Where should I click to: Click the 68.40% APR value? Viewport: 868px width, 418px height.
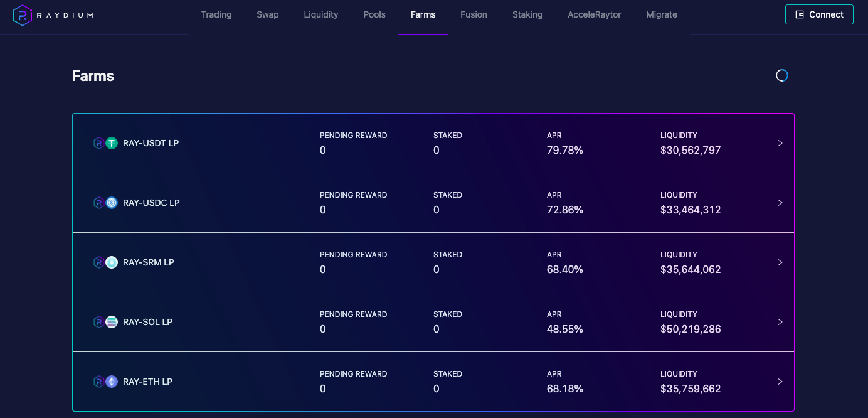[x=565, y=269]
